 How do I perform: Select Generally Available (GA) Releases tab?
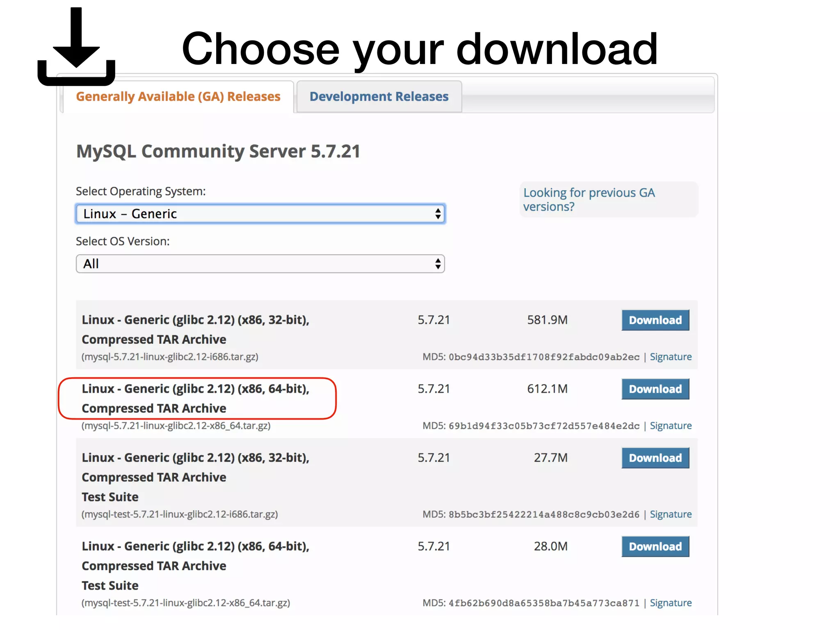[x=178, y=97]
